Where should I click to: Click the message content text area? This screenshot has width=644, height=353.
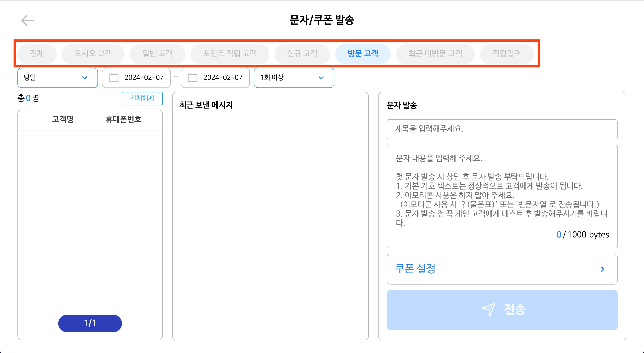(502, 196)
